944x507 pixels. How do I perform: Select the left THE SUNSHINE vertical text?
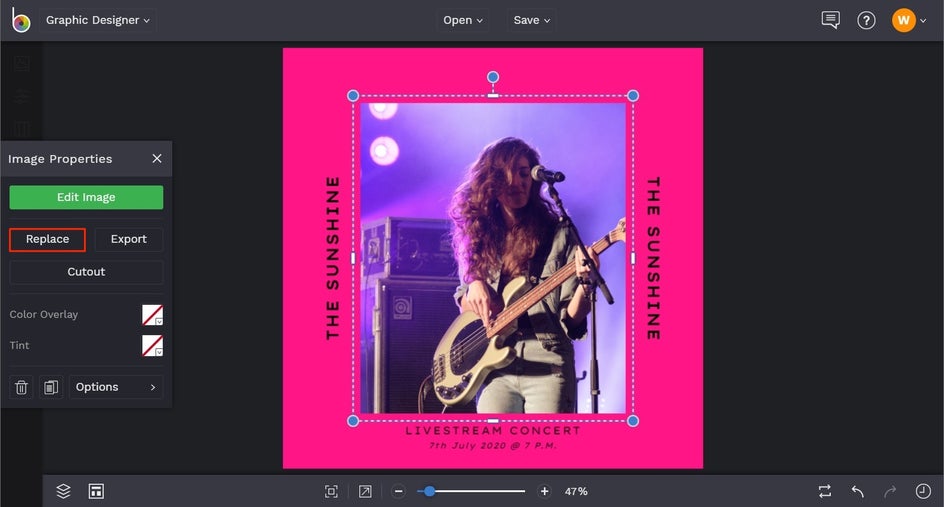pos(332,258)
